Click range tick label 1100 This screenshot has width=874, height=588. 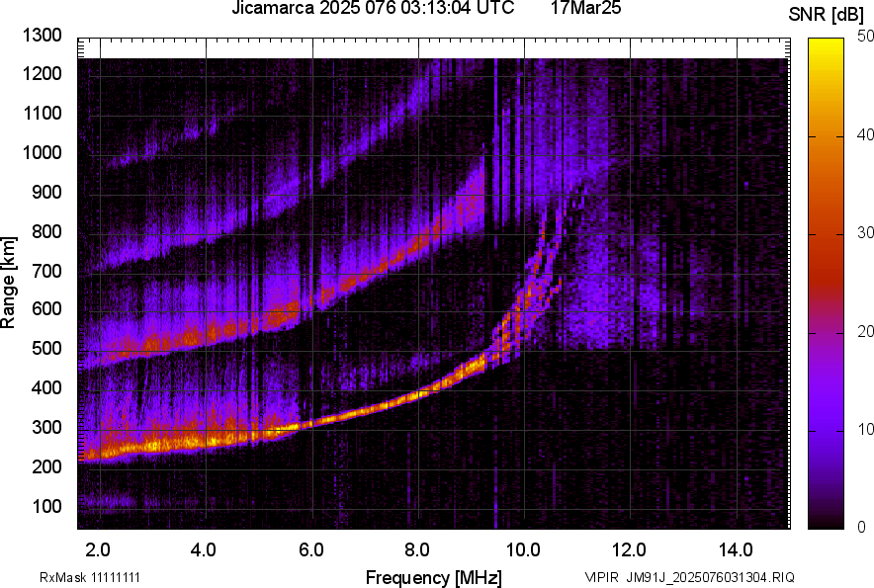(42, 113)
